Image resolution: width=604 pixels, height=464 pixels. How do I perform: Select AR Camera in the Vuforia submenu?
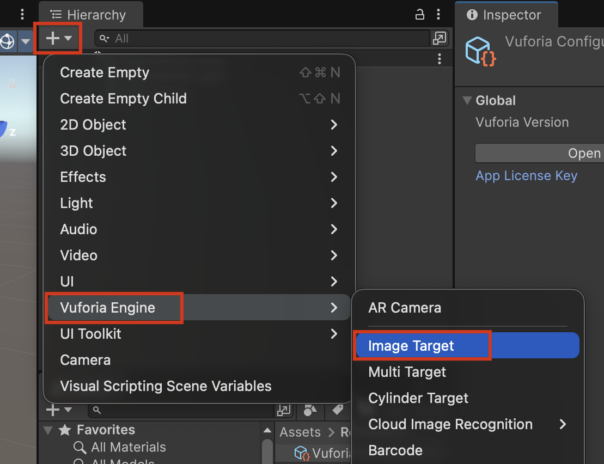(x=404, y=308)
